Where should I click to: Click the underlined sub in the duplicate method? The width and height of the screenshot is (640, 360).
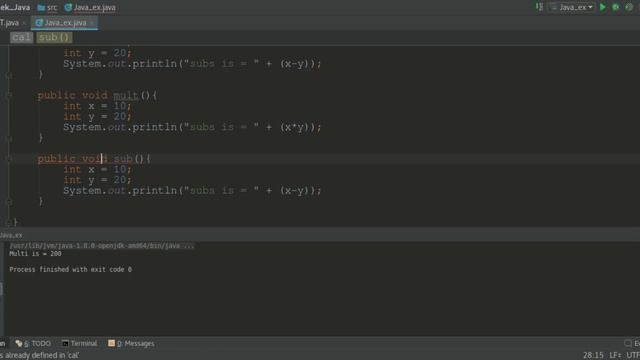[x=123, y=159]
